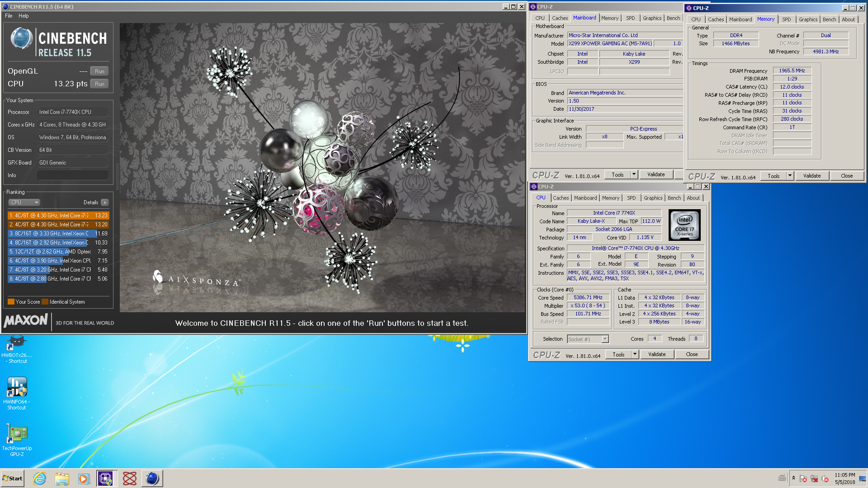Click the orange Your Score legend swatch

pyautogui.click(x=11, y=302)
